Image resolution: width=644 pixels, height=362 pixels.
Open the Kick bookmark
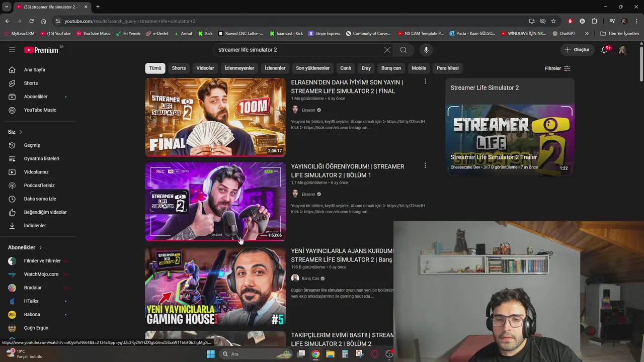coord(205,34)
